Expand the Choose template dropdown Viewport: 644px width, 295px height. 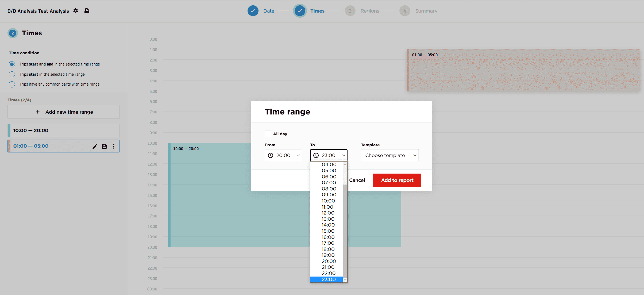tap(390, 155)
